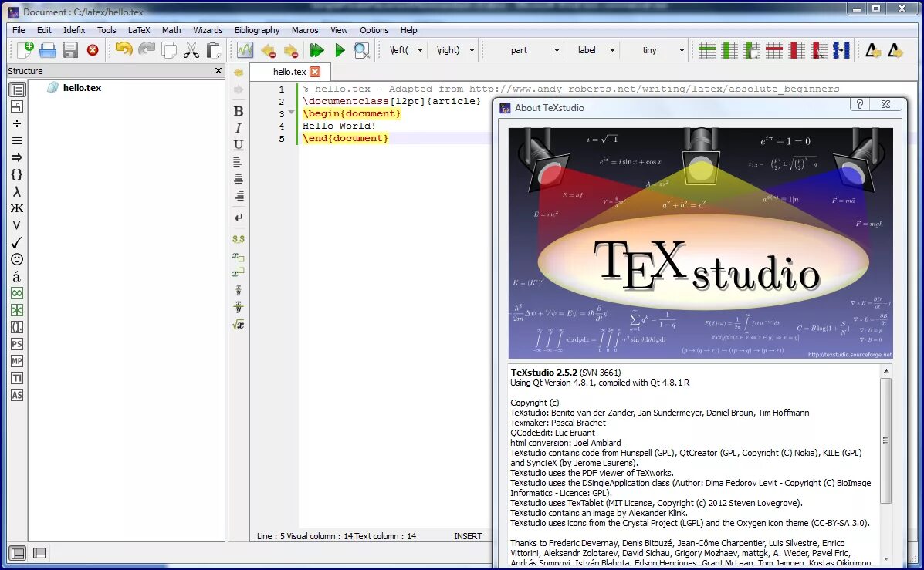
Task: Paste from clipboard icon
Action: coord(214,50)
